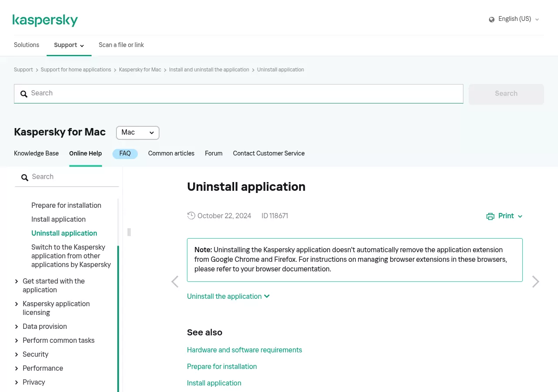This screenshot has height=392, width=558.
Task: Click the Kaspersky logo
Action: click(x=45, y=20)
